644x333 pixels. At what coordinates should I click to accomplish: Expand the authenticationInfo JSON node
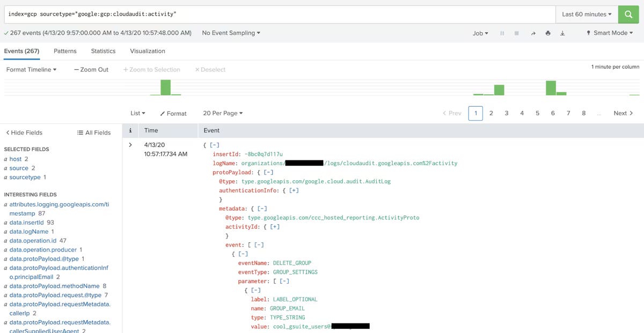[x=294, y=190]
